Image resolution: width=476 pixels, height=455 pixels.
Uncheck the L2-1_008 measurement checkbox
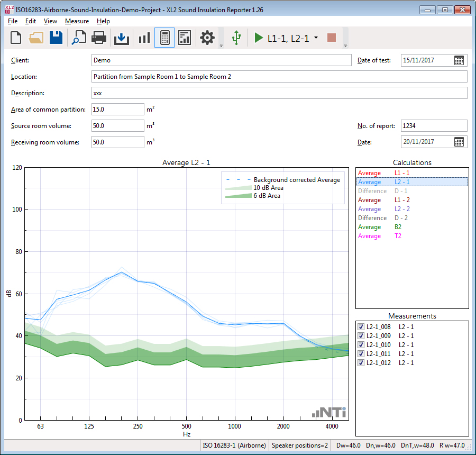(361, 327)
